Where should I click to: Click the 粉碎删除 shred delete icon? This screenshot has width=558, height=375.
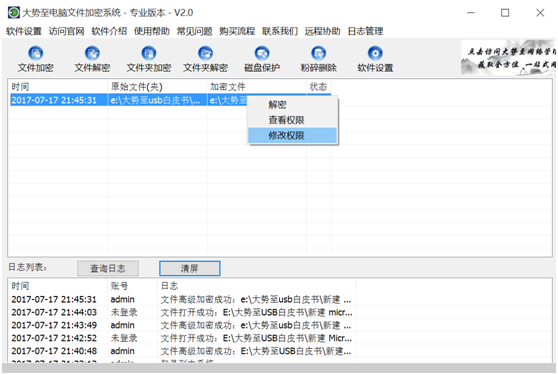click(x=319, y=53)
